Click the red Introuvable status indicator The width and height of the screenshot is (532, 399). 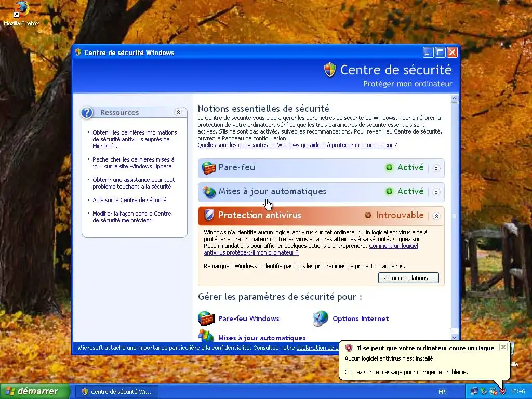[x=368, y=215]
